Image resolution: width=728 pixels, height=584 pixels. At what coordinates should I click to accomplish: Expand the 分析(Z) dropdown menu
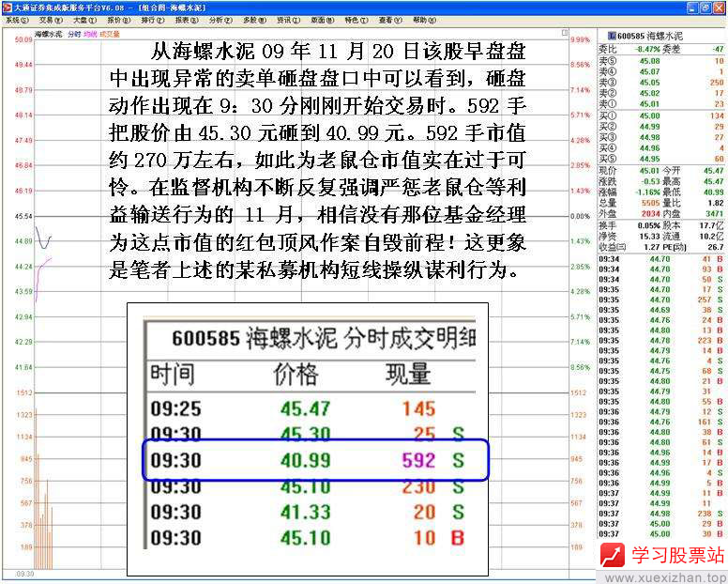point(220,19)
